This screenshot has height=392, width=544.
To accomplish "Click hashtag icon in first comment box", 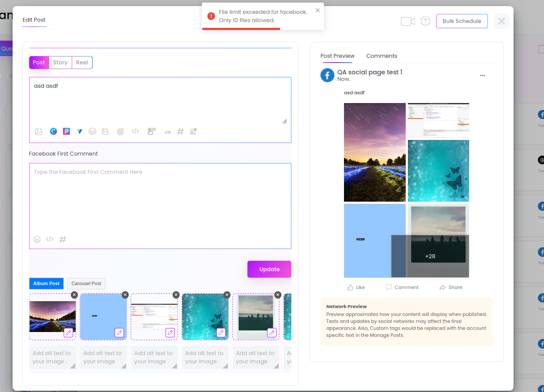I will (63, 239).
